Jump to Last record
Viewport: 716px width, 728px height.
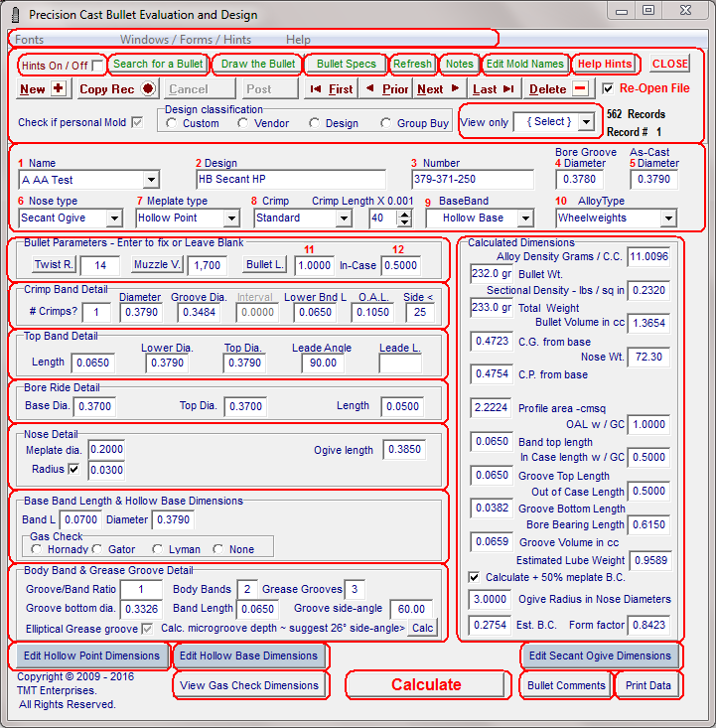click(x=494, y=89)
